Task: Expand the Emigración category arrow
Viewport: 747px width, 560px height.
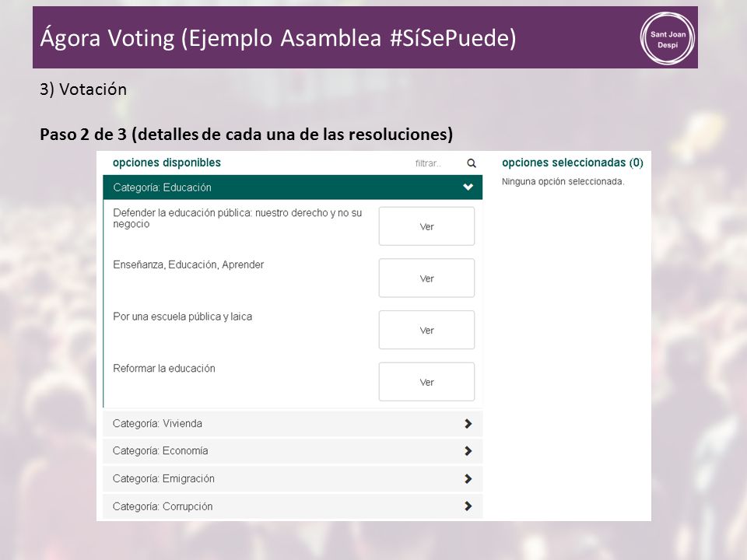Action: coord(468,478)
